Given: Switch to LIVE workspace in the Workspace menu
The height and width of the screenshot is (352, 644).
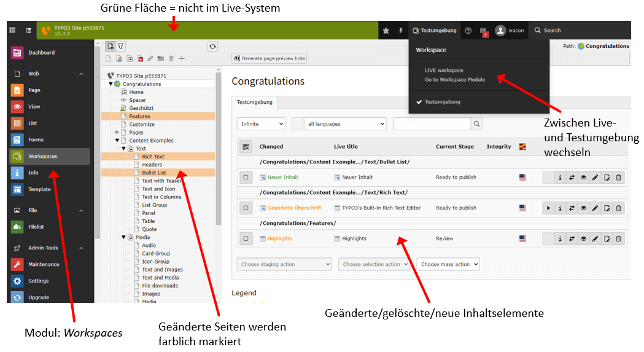Looking at the screenshot, I should (x=444, y=71).
